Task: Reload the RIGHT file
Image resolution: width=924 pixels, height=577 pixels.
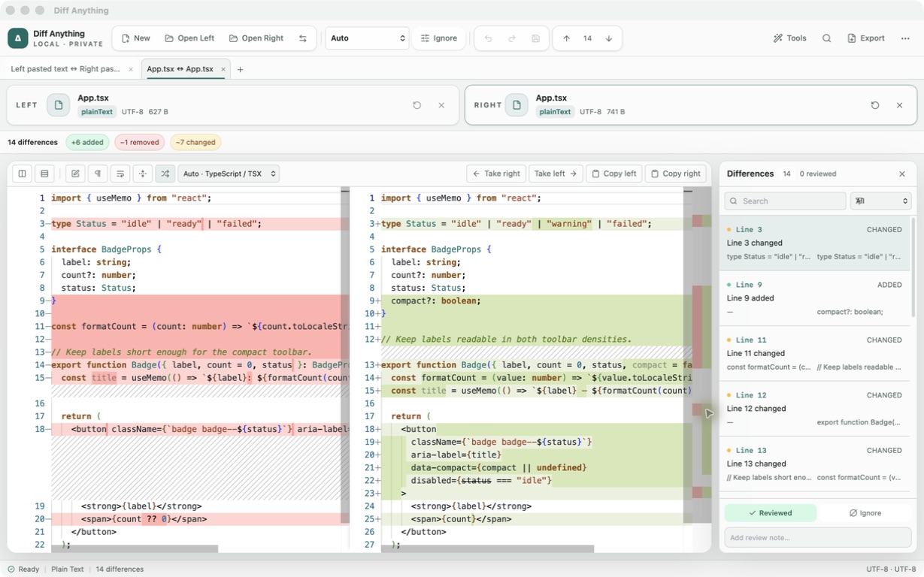Action: [x=875, y=105]
